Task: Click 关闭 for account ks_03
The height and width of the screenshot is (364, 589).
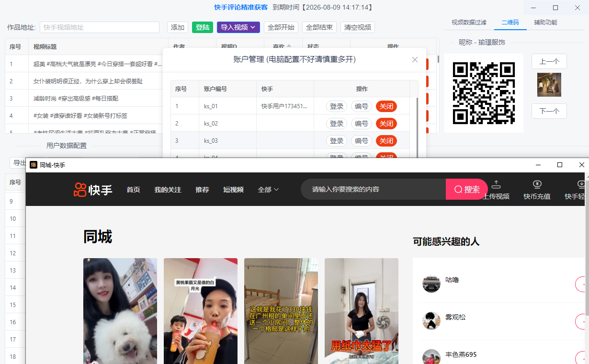Action: (x=386, y=141)
